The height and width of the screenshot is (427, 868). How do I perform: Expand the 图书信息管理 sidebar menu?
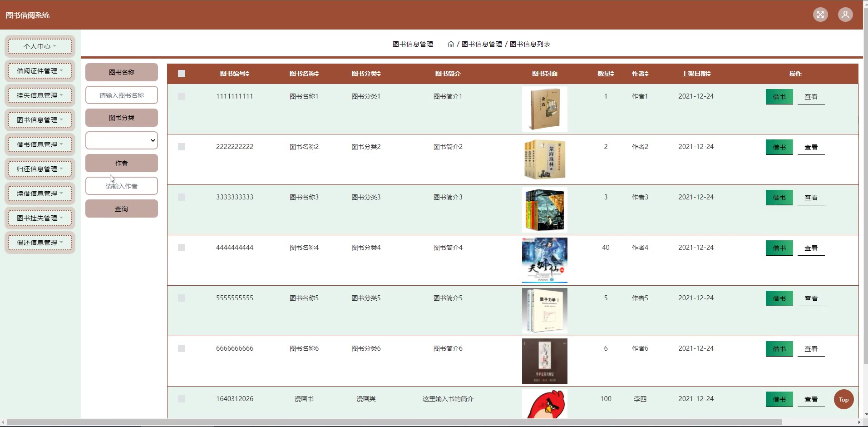coord(40,120)
